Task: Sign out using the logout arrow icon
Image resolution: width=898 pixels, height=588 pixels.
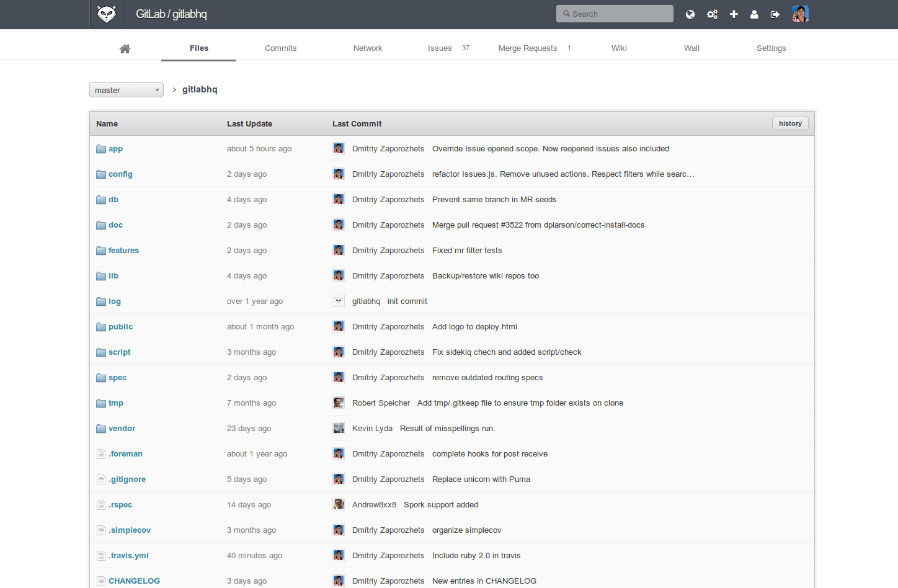Action: (775, 14)
